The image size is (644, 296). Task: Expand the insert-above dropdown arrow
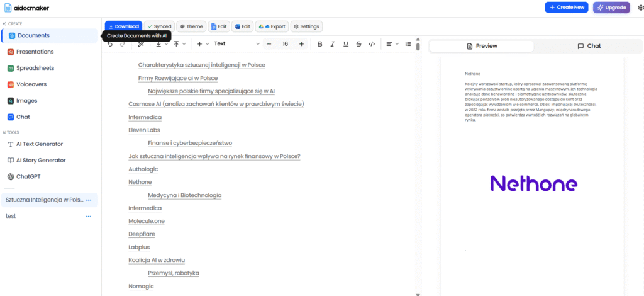click(x=184, y=44)
